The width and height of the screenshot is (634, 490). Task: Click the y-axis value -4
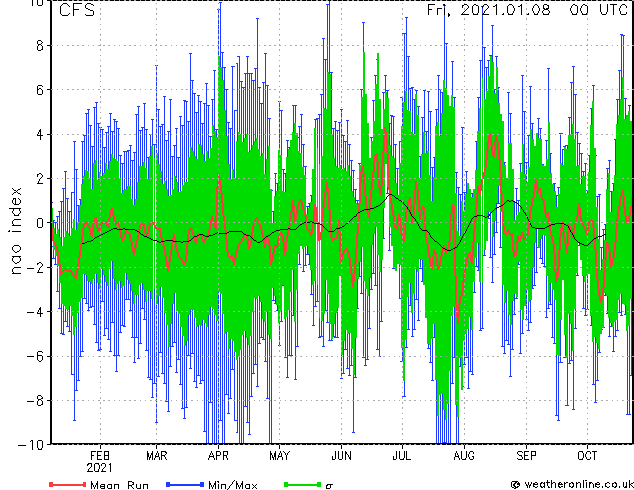(x=35, y=312)
